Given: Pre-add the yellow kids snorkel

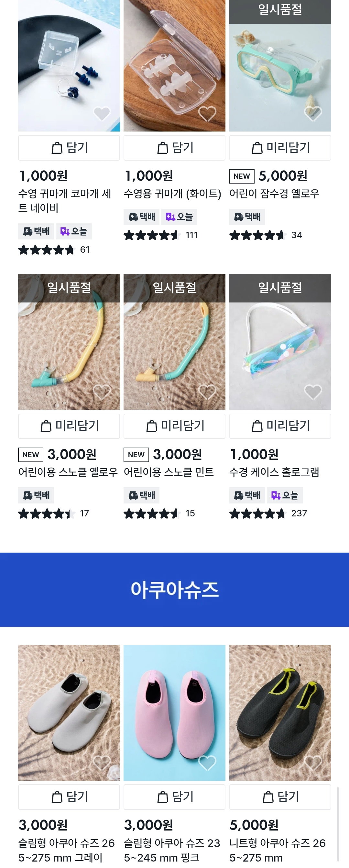Looking at the screenshot, I should click(x=69, y=426).
